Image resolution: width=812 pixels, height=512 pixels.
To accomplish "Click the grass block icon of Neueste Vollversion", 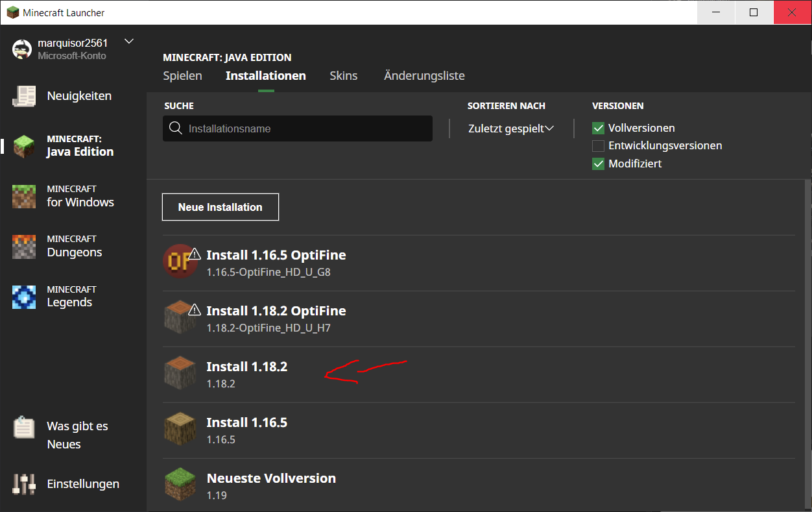I will coord(178,484).
